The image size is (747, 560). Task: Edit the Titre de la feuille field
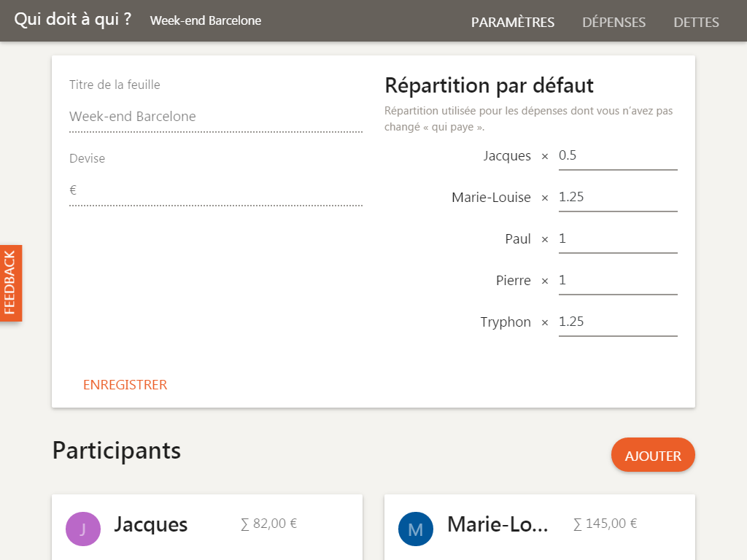pos(216,117)
